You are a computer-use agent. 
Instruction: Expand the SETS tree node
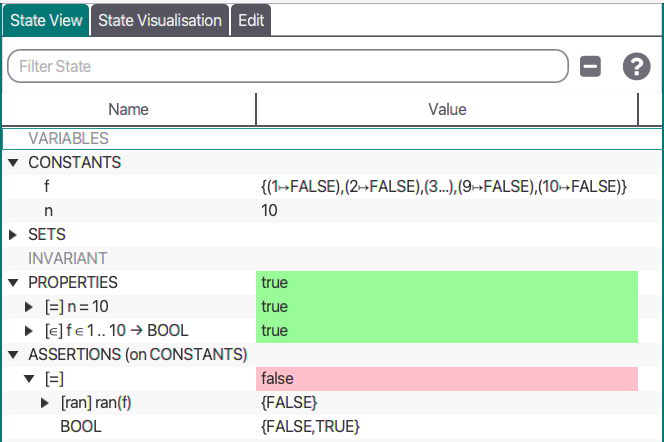point(13,234)
